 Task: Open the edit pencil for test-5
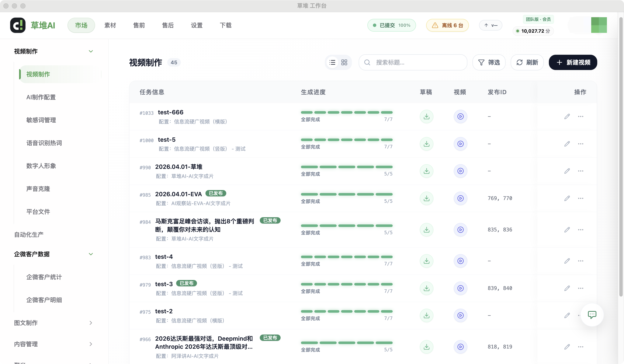click(567, 144)
